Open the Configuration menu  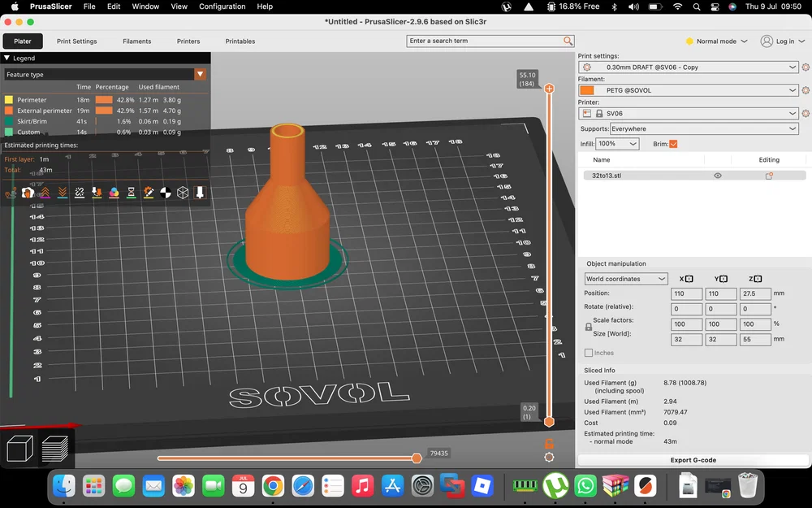click(x=222, y=7)
